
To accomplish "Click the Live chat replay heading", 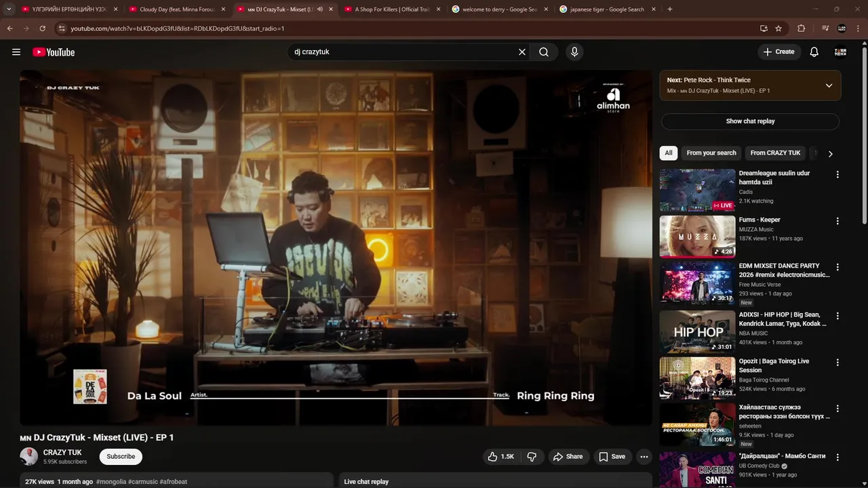I will 366,482.
